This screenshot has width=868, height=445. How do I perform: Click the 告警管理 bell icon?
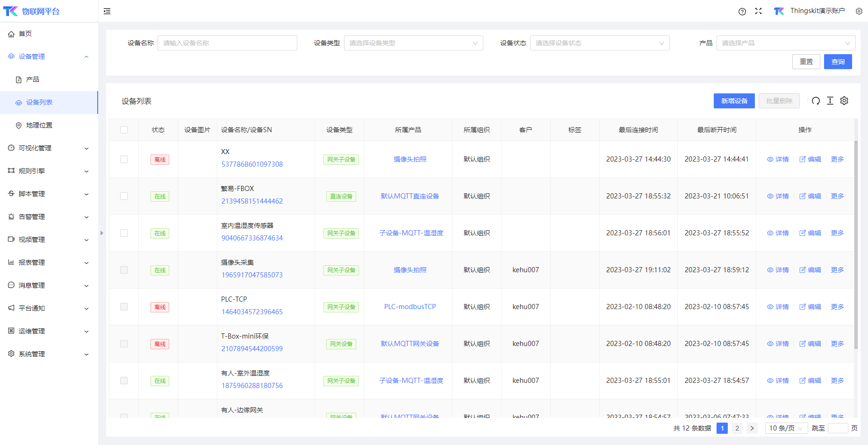click(x=11, y=217)
